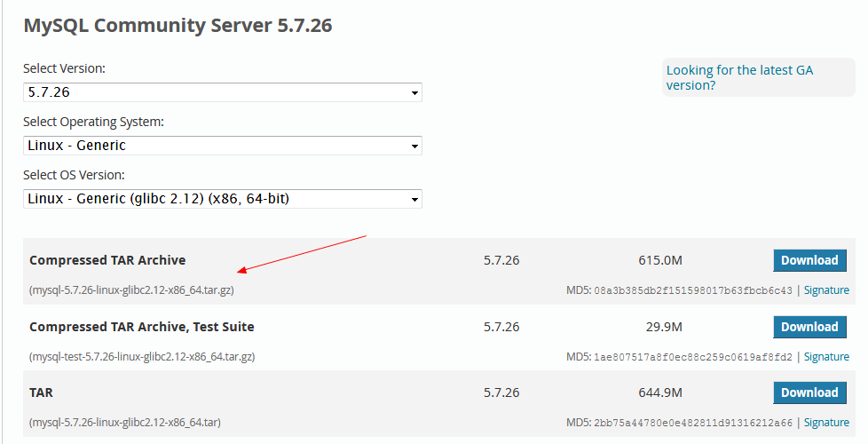Click the 'TAR' row title
Screen dimensions: 868x444
pyautogui.click(x=41, y=392)
